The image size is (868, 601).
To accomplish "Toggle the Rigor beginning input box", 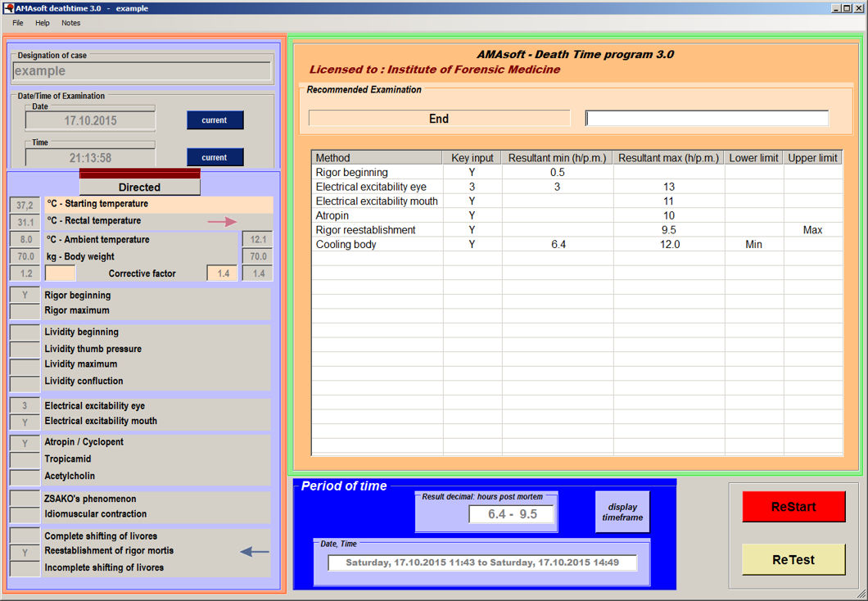I will [25, 296].
